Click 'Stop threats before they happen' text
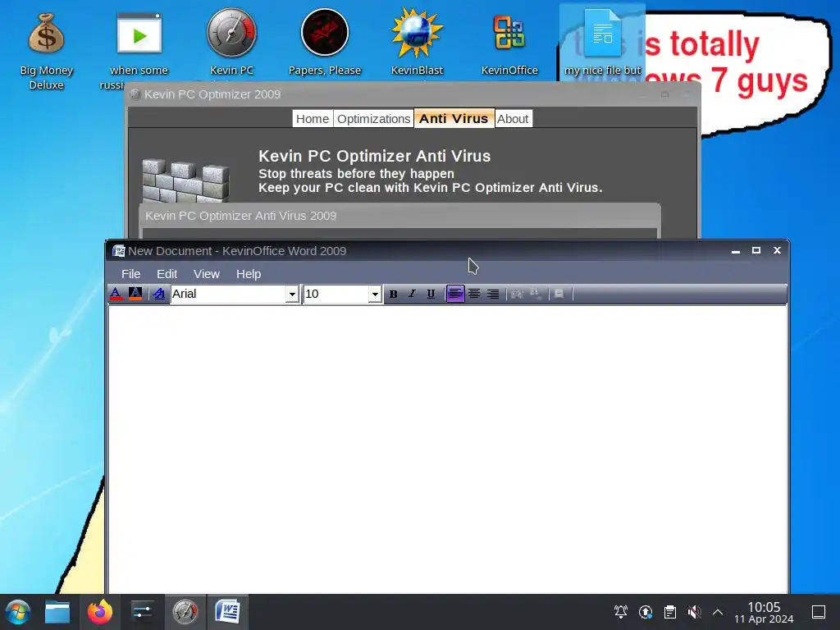 pos(356,174)
